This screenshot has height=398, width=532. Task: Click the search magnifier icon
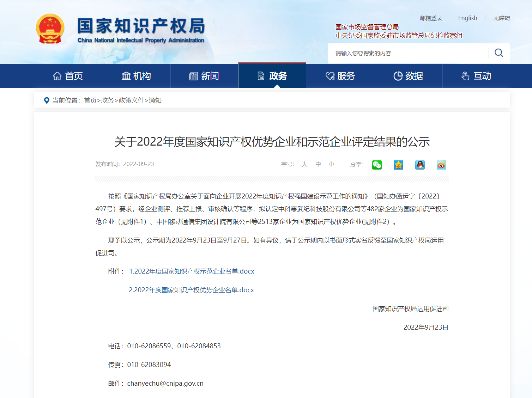(498, 53)
